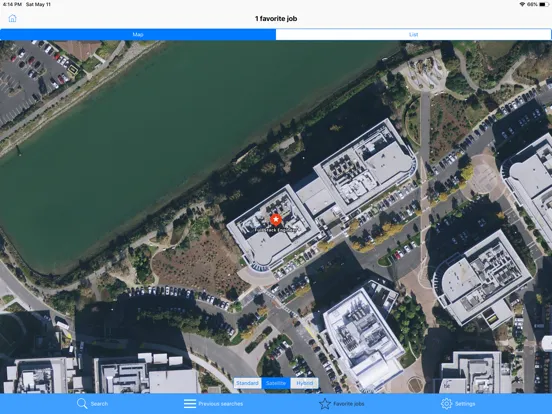552x414 pixels.
Task: Select the Satellite map type
Action: point(276,383)
